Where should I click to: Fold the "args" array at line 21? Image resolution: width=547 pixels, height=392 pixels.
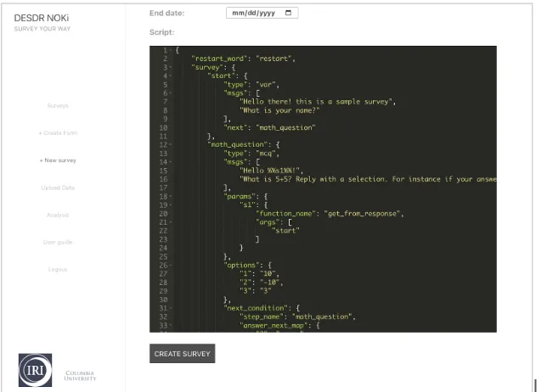pyautogui.click(x=170, y=222)
